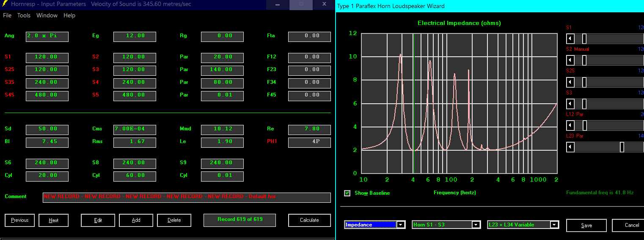Click the Bl field showing 7.45
The width and height of the screenshot is (644, 240).
pyautogui.click(x=47, y=142)
